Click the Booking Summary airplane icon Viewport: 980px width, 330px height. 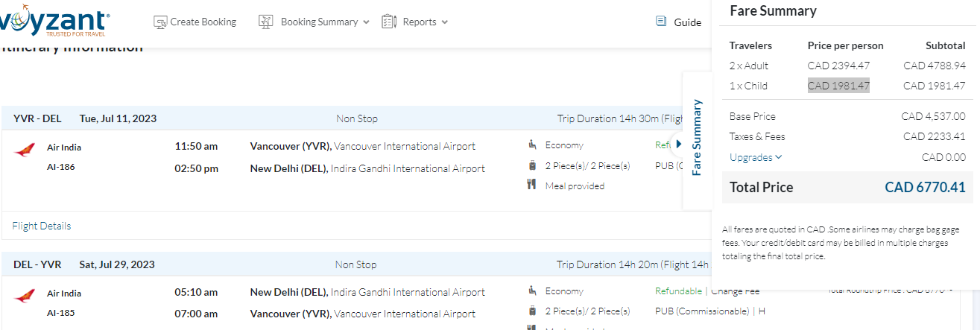coord(266,22)
